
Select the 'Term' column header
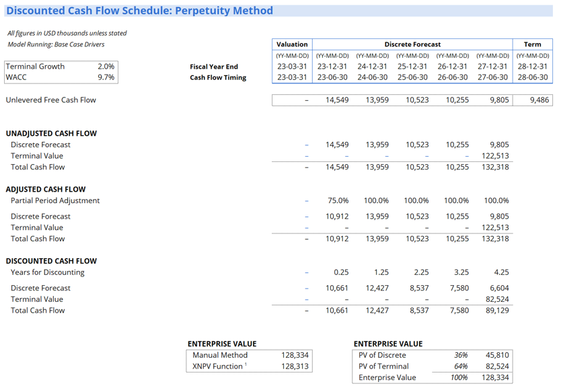pos(532,44)
